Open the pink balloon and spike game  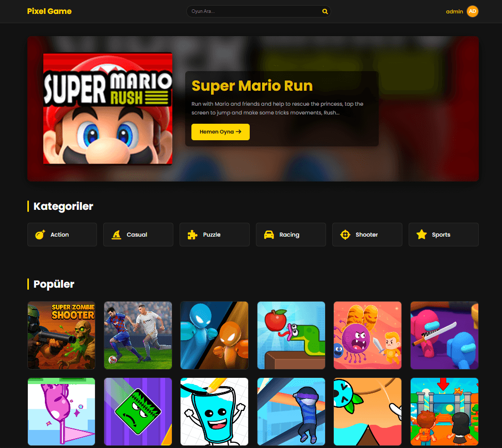point(61,411)
